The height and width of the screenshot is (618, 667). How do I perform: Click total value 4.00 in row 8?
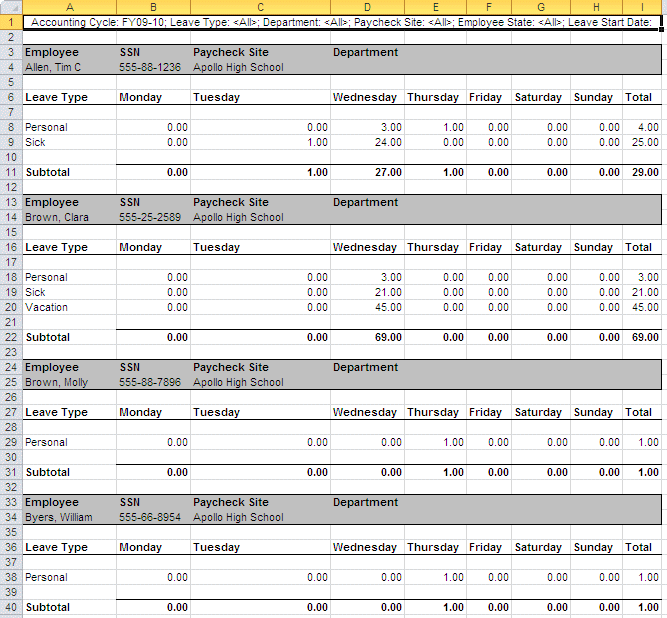point(648,127)
